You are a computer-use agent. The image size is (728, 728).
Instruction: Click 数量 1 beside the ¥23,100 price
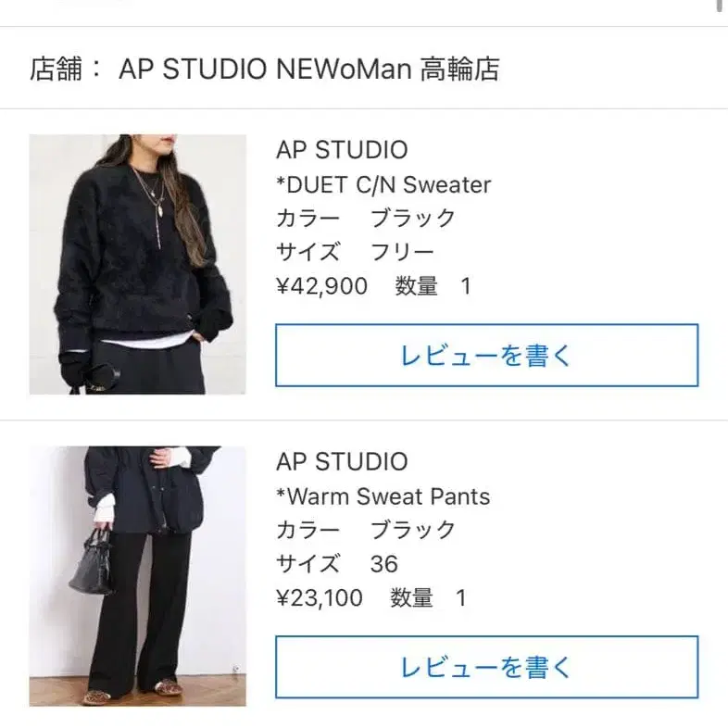(x=428, y=598)
